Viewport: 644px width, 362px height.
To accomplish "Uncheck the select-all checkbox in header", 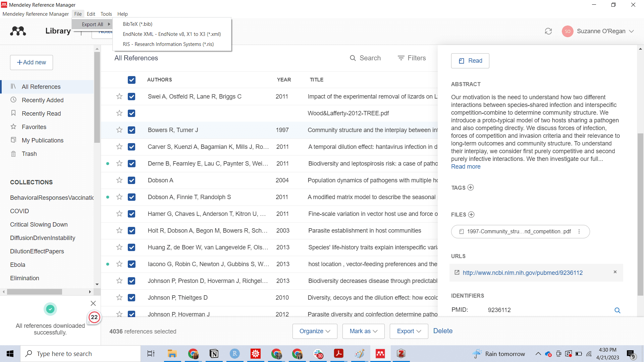I will click(x=131, y=80).
